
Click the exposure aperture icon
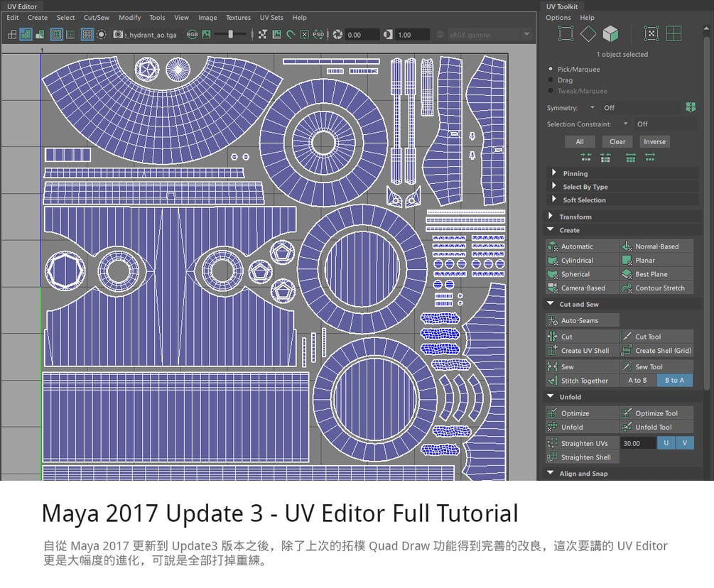(337, 35)
